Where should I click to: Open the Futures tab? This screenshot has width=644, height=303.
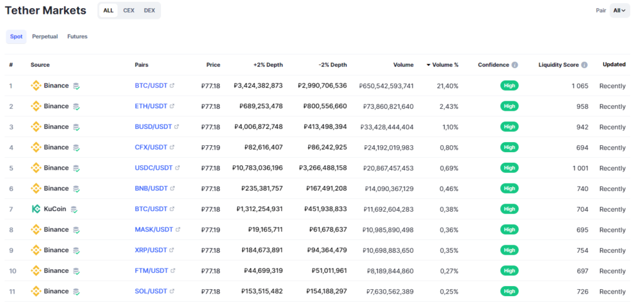pos(77,36)
